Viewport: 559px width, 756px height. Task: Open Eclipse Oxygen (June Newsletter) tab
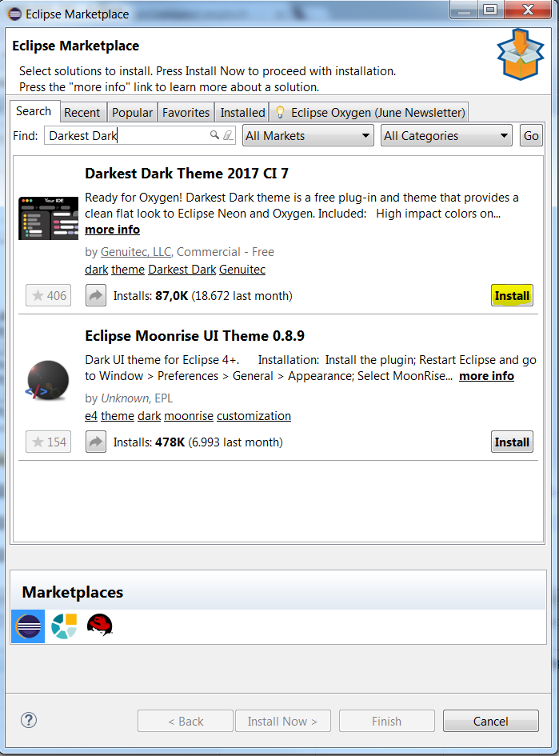coord(369,113)
